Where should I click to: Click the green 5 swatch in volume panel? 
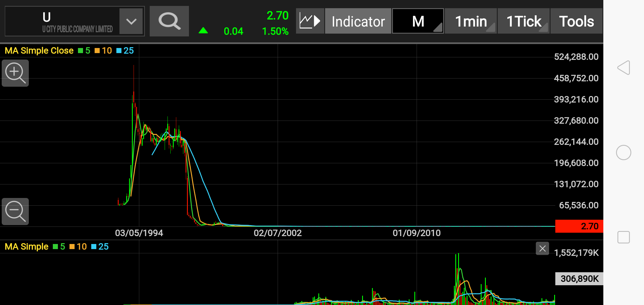(x=55, y=247)
